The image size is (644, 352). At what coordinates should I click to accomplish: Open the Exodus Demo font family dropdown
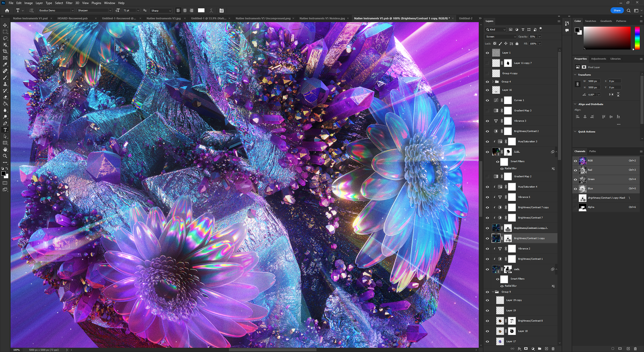coord(56,10)
